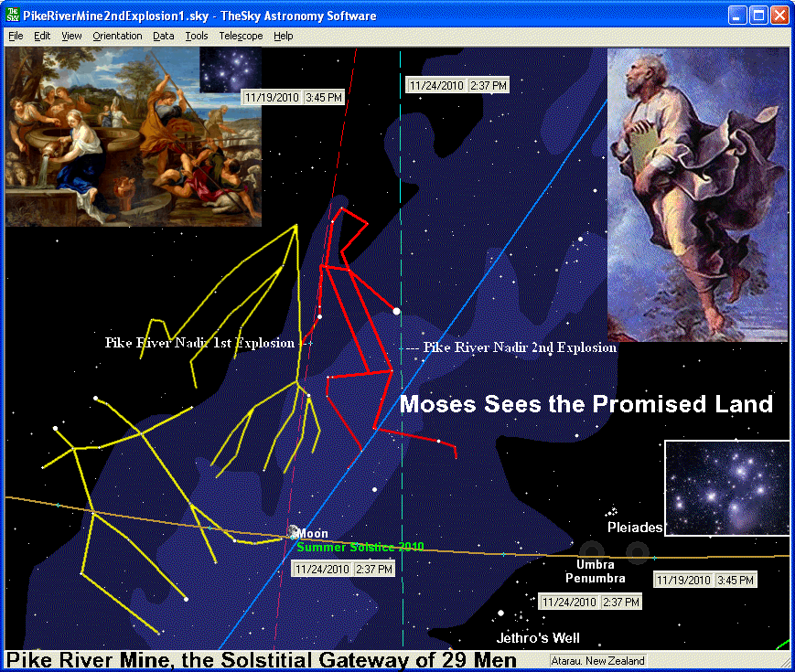Close TheSky Astronomy Software window
This screenshot has width=795, height=672.
click(779, 16)
